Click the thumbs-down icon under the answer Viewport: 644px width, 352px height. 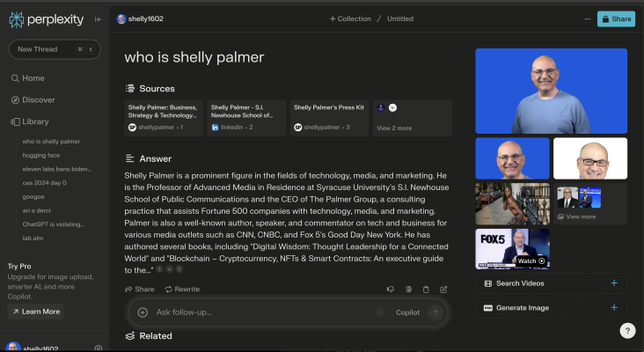(391, 289)
